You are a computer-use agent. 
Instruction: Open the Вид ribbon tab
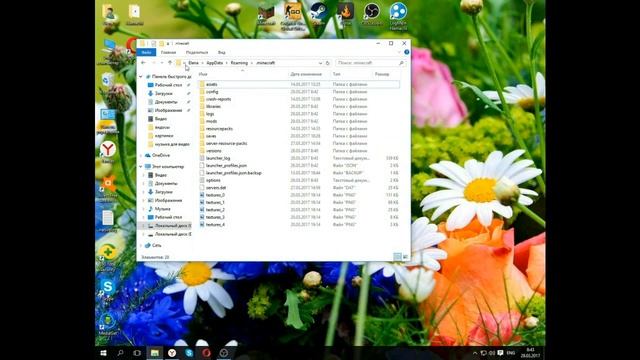[x=221, y=52]
